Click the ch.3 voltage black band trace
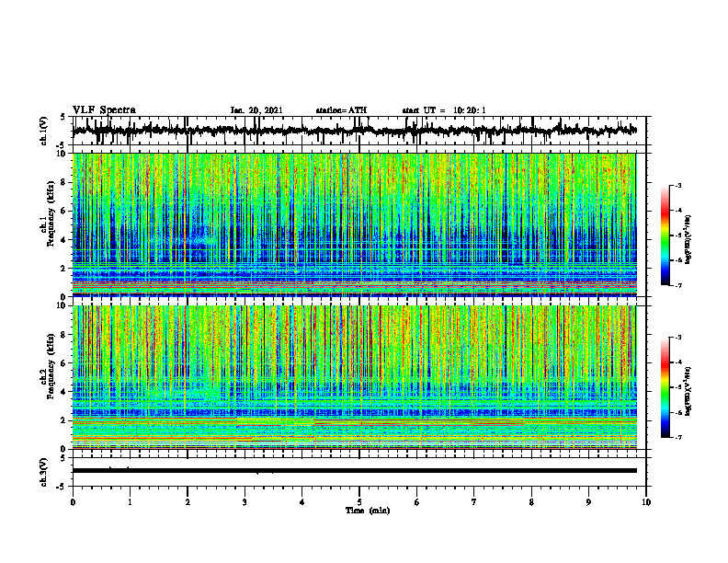The width and height of the screenshot is (728, 563). coord(354,471)
